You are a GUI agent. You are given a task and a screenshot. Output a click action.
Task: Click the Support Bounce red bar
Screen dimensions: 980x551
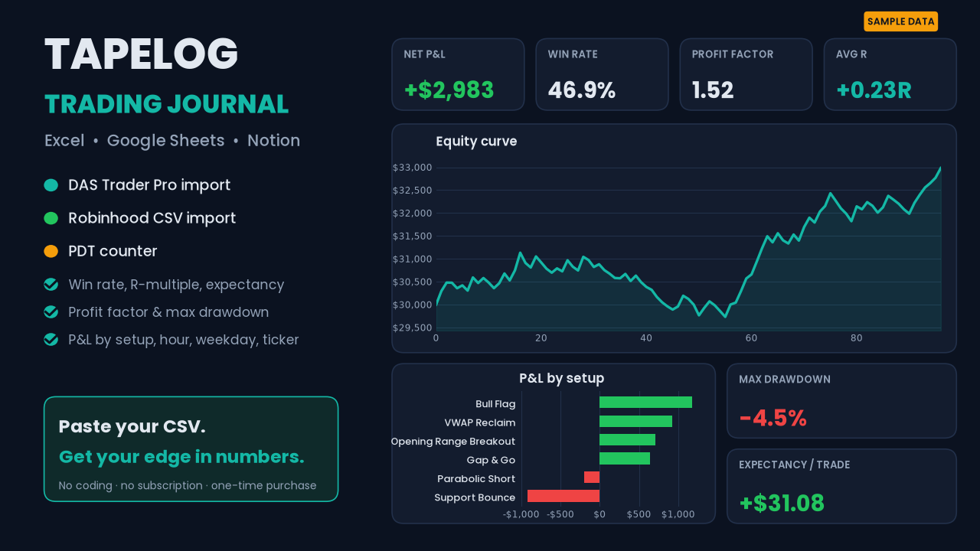coord(563,496)
